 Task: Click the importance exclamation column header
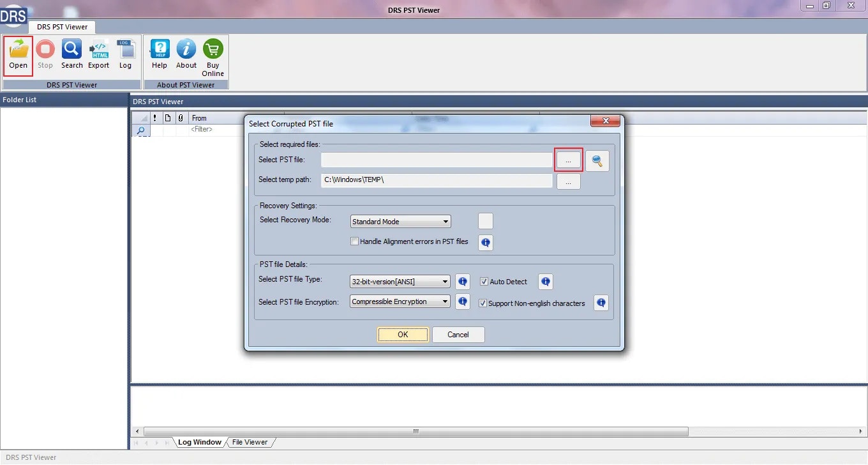155,118
